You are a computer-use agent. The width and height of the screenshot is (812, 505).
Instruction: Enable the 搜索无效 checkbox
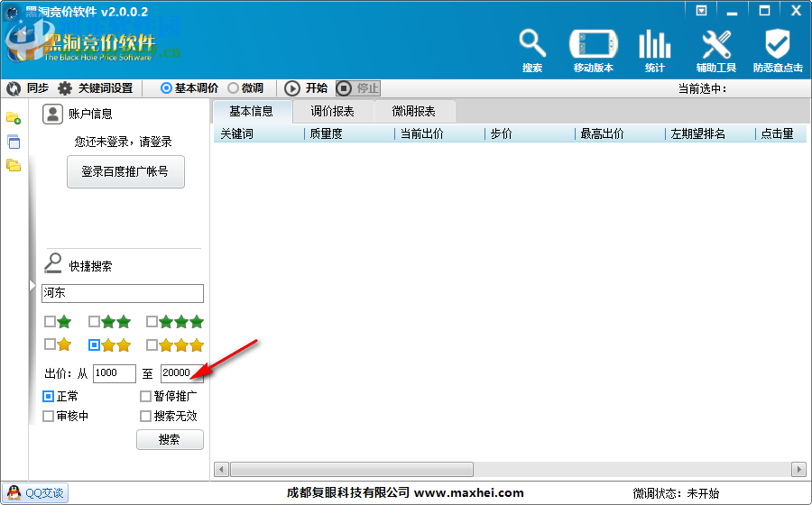click(145, 416)
